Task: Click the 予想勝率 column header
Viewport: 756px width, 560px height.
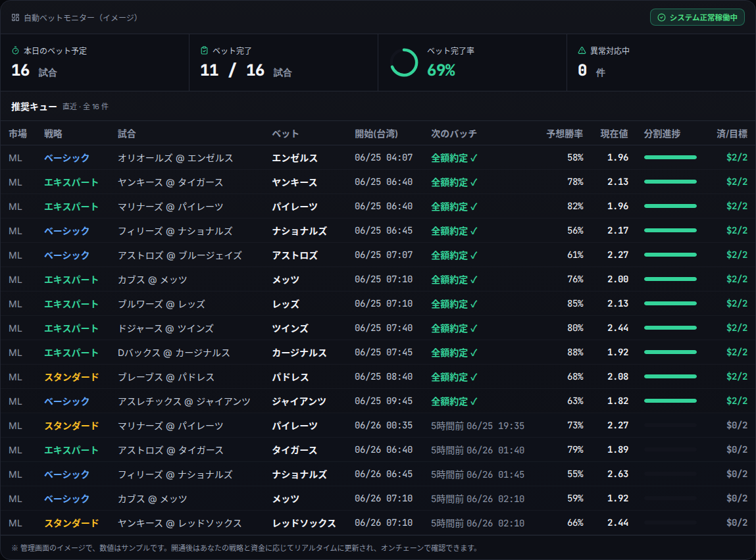Action: (x=565, y=134)
